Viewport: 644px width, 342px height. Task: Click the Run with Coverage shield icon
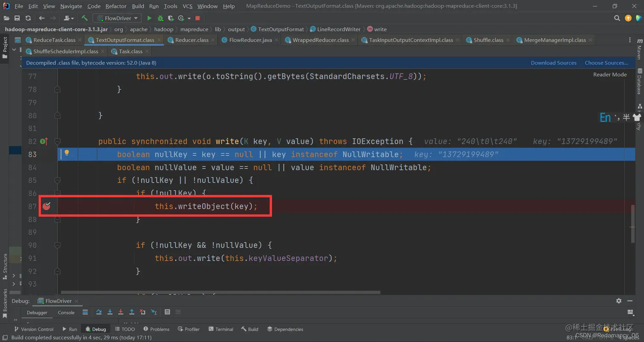[x=171, y=18]
